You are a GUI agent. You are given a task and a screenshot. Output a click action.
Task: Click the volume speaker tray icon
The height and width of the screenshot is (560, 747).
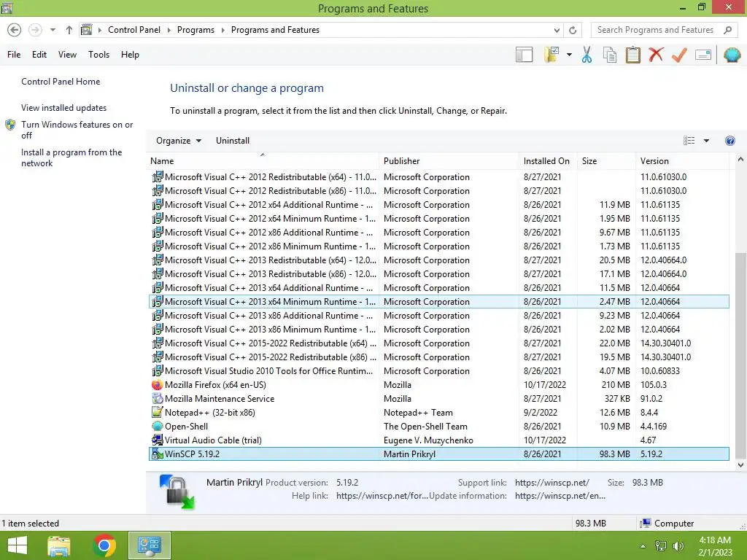pyautogui.click(x=678, y=546)
